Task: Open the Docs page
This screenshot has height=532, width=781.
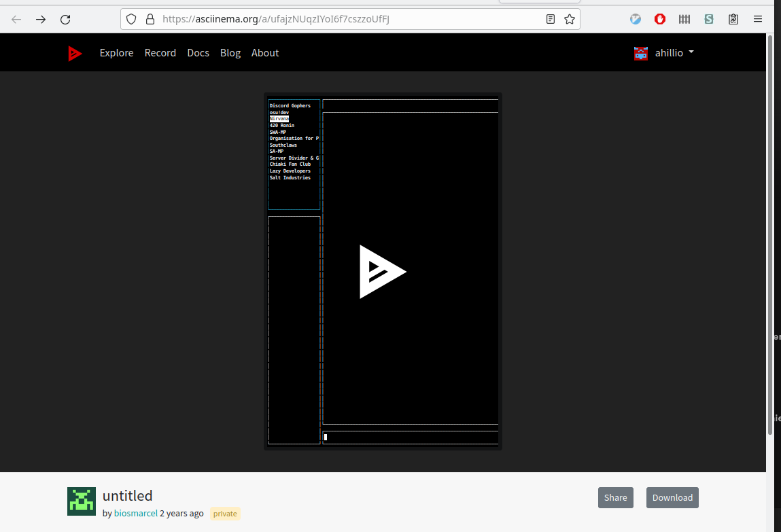Action: click(x=198, y=53)
